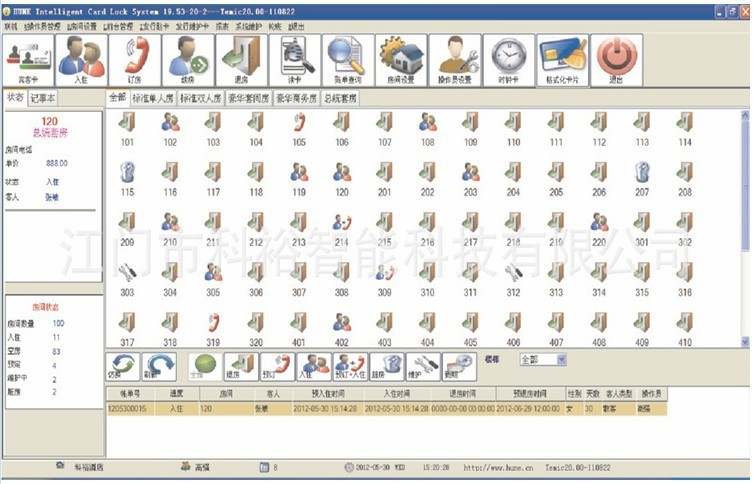
Task: Select room 115 trash bin icon
Action: click(x=127, y=173)
